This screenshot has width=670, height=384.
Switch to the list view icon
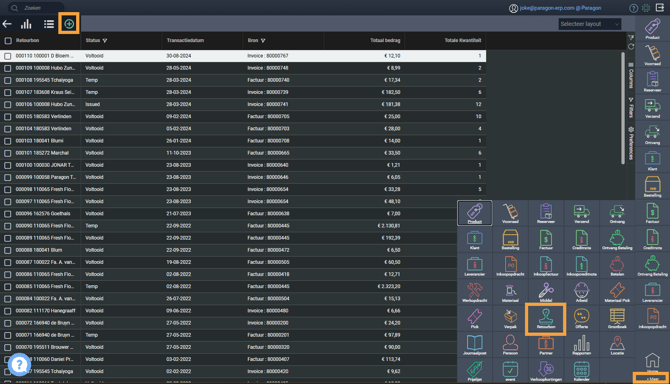pyautogui.click(x=49, y=24)
